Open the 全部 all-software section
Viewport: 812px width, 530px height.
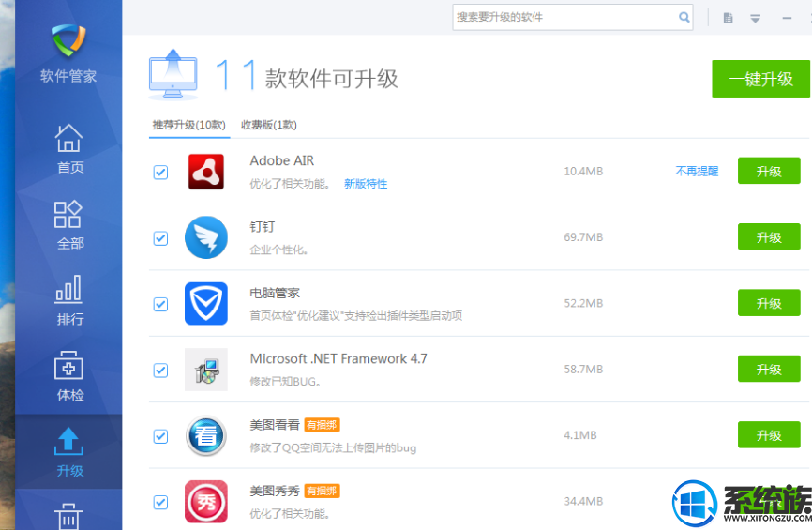68,225
